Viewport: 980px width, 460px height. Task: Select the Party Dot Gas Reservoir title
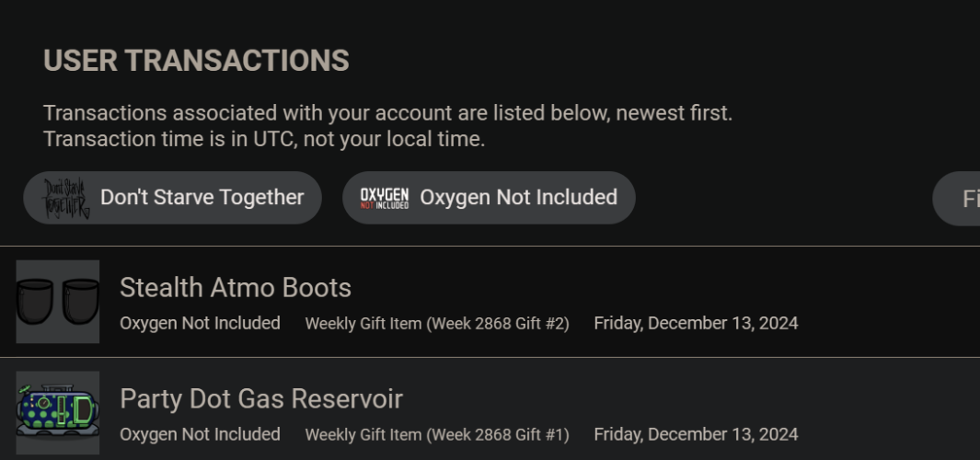[x=261, y=399]
